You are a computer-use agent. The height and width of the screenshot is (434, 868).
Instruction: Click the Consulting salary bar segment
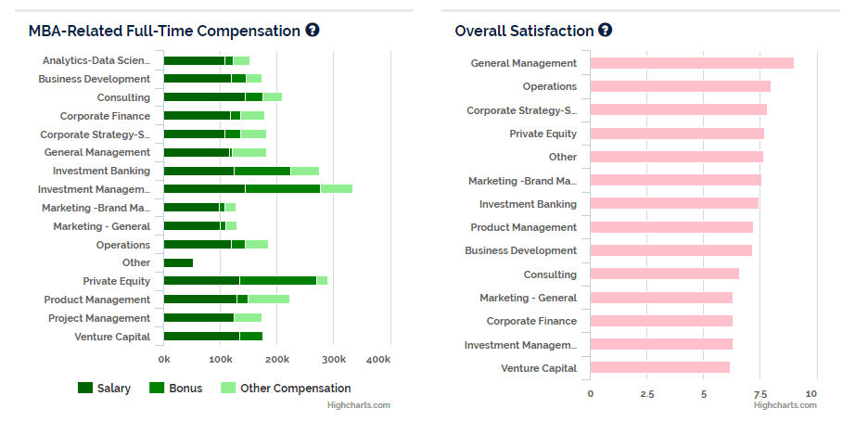pyautogui.click(x=205, y=96)
